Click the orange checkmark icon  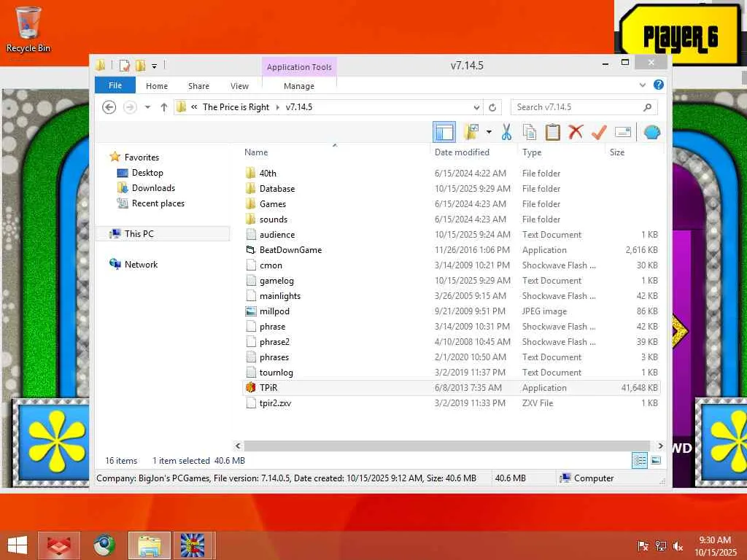[600, 132]
